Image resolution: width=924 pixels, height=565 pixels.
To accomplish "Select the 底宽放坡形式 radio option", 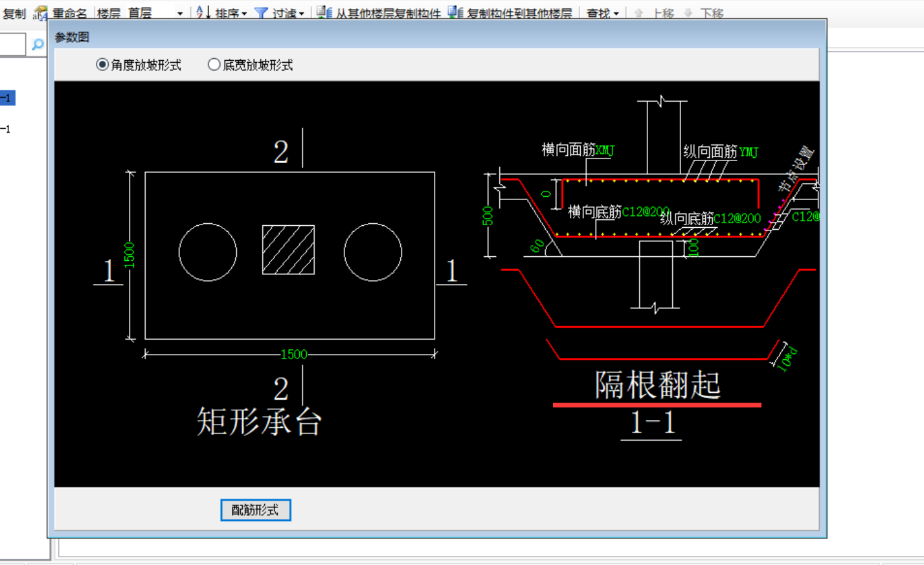I will [250, 65].
